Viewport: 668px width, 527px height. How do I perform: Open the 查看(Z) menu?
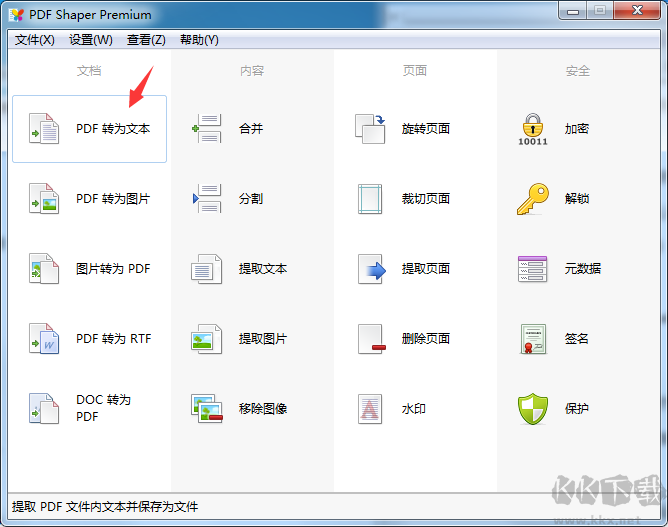[146, 40]
